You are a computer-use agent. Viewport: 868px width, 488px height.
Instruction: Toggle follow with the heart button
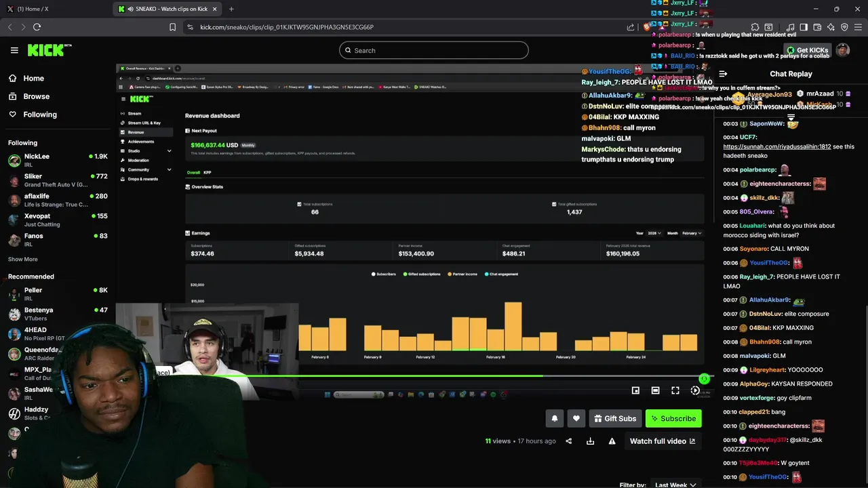click(576, 418)
